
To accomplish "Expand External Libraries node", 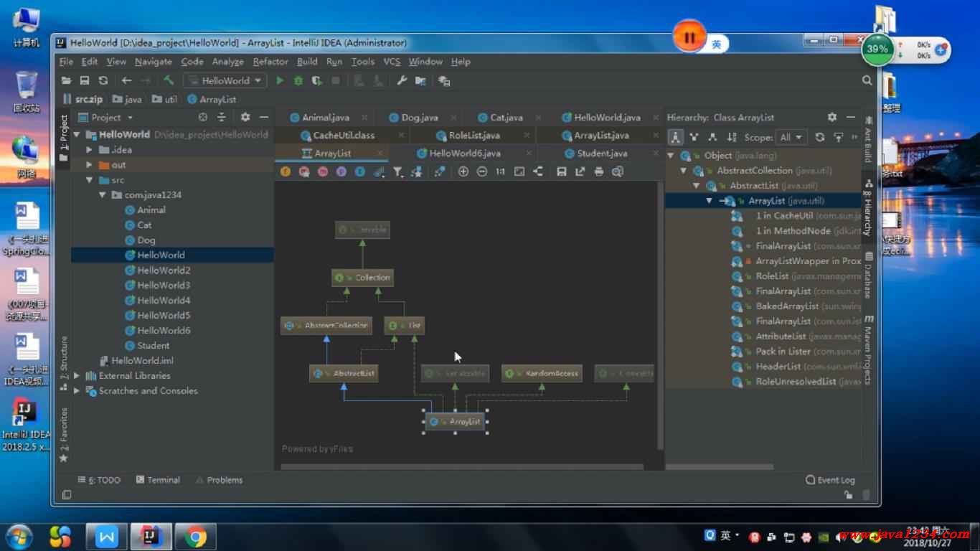I will coord(77,375).
